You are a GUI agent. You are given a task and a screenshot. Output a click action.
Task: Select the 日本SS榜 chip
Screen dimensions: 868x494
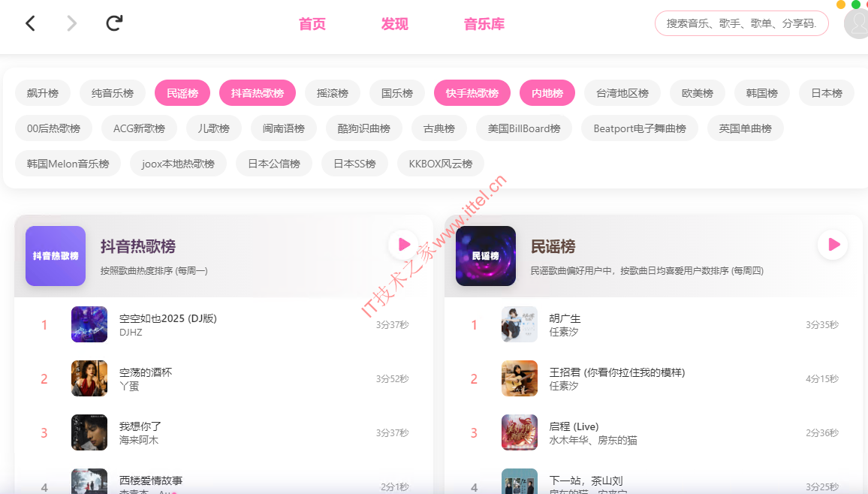pyautogui.click(x=355, y=164)
